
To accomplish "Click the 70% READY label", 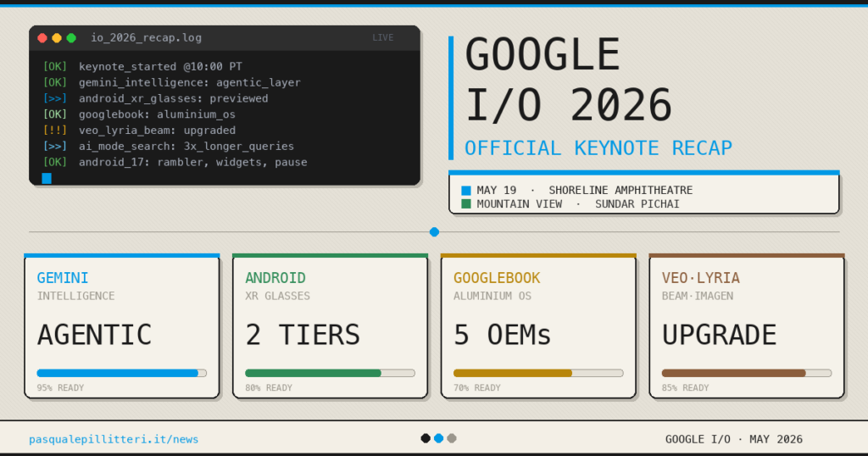I will tap(476, 388).
